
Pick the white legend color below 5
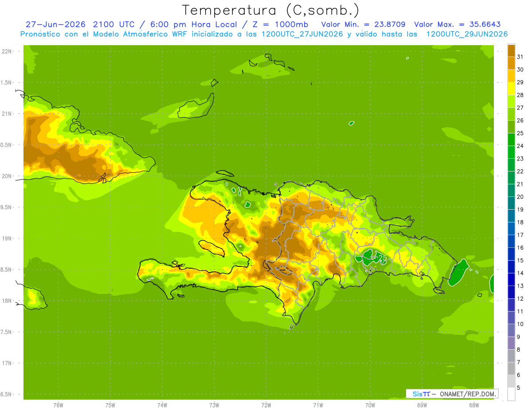(511, 394)
